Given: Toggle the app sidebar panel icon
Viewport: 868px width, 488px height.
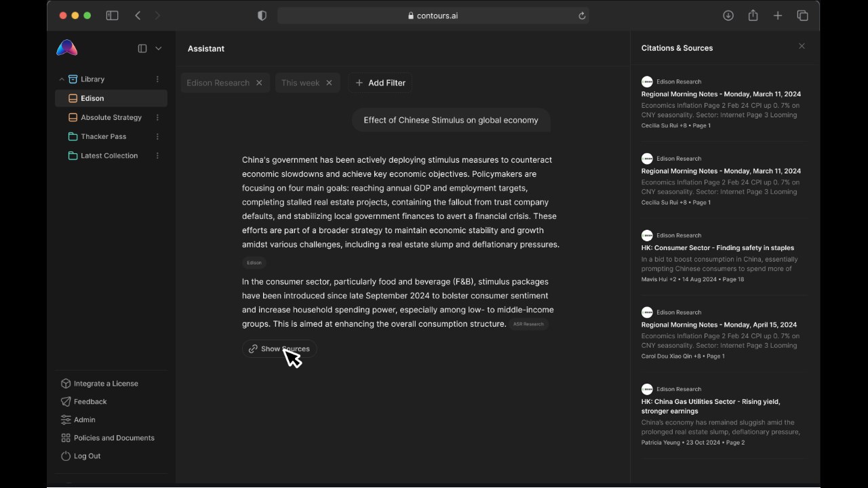Looking at the screenshot, I should tap(142, 48).
